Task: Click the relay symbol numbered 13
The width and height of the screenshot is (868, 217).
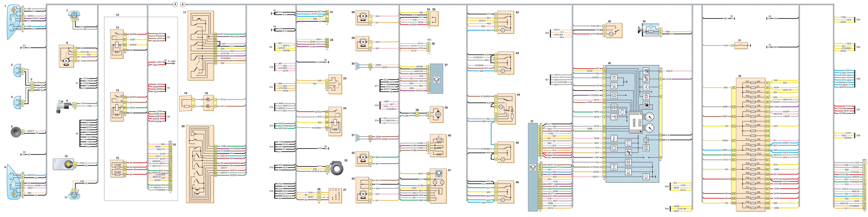Action: point(117,43)
